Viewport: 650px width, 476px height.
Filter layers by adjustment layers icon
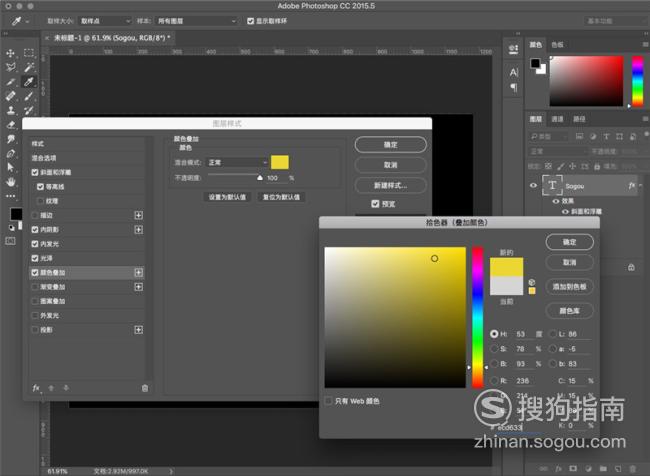pos(593,136)
